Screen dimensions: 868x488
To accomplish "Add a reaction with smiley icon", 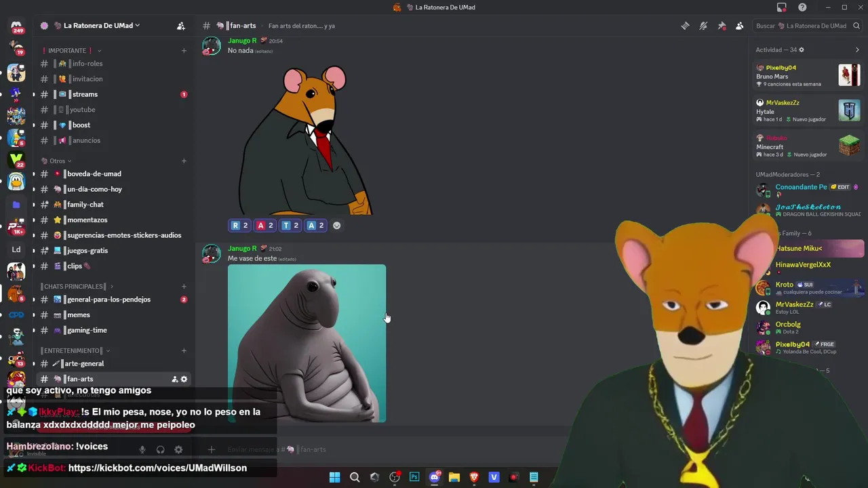I will (x=336, y=226).
